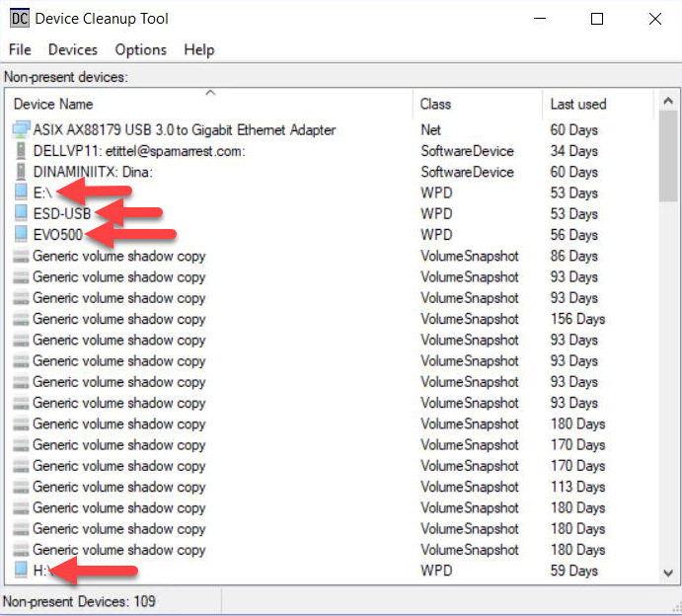Viewport: 682px width, 616px height.
Task: Sort by Last used column header
Action: point(598,104)
